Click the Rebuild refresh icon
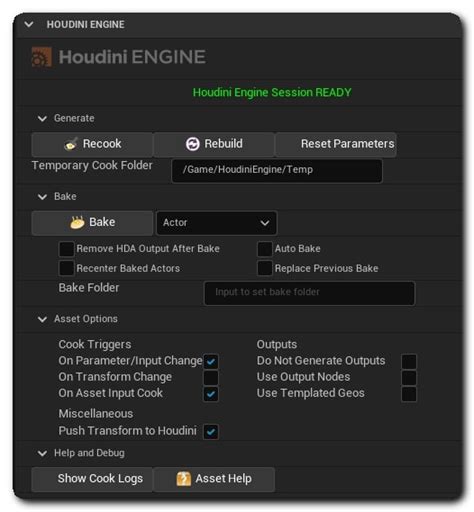This screenshot has height=512, width=474. pos(192,144)
